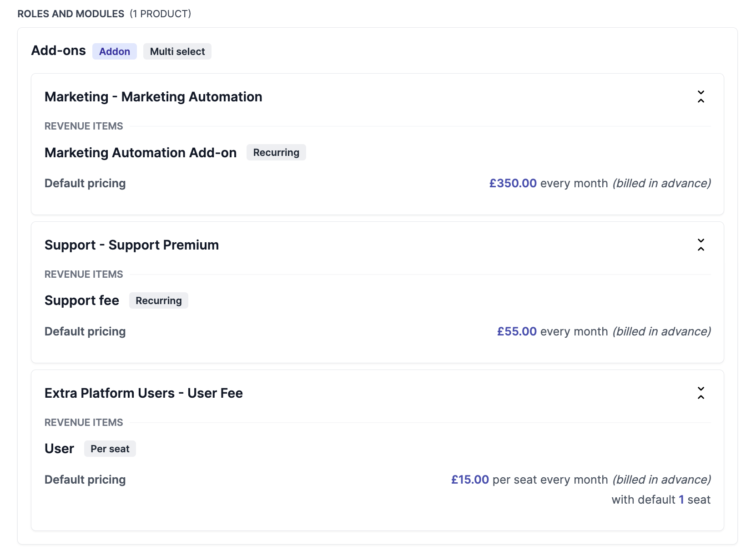Open the £350.00 pricing link
756x560 pixels.
tap(513, 183)
